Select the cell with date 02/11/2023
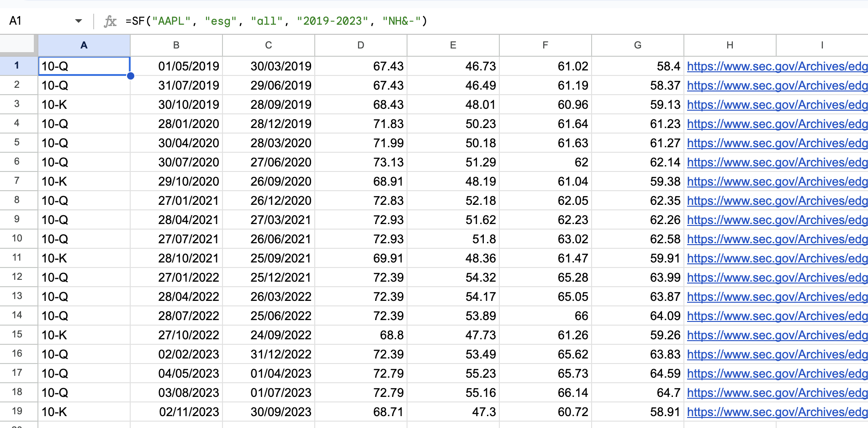 pyautogui.click(x=176, y=412)
